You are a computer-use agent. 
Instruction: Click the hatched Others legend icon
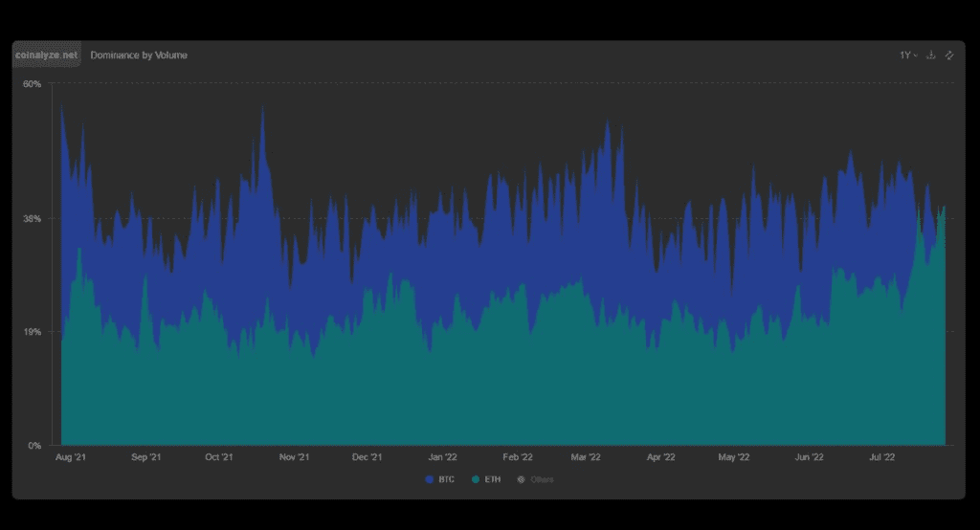tap(522, 479)
